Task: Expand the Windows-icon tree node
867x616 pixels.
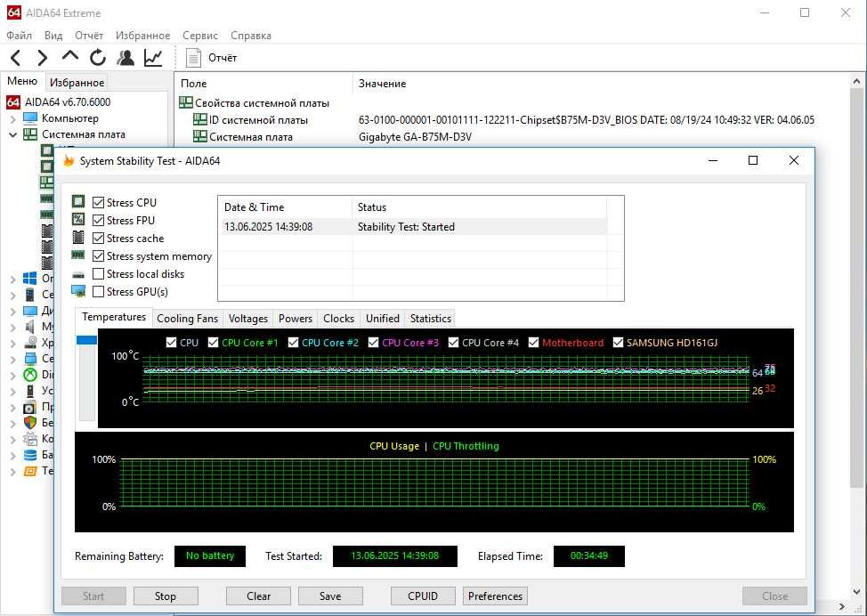Action: pos(13,279)
